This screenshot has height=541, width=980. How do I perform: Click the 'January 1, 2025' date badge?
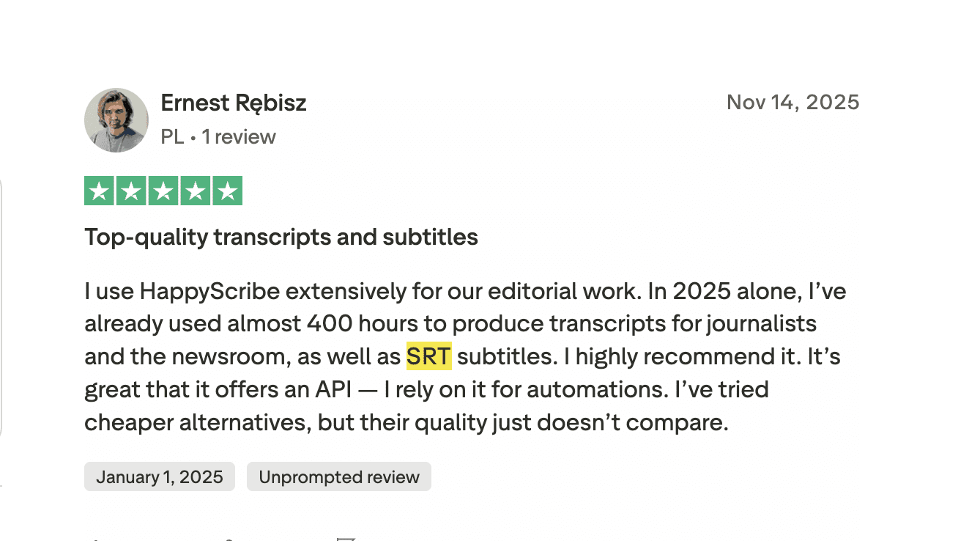pos(160,477)
